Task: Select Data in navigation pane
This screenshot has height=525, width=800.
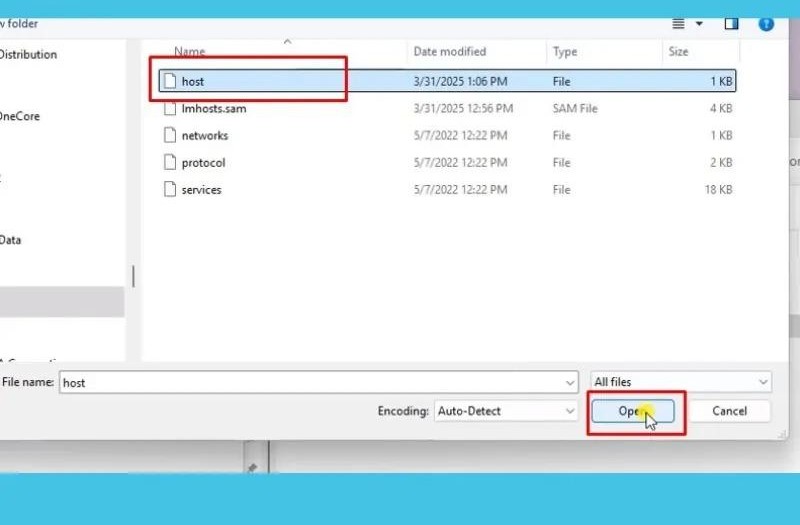Action: tap(10, 240)
